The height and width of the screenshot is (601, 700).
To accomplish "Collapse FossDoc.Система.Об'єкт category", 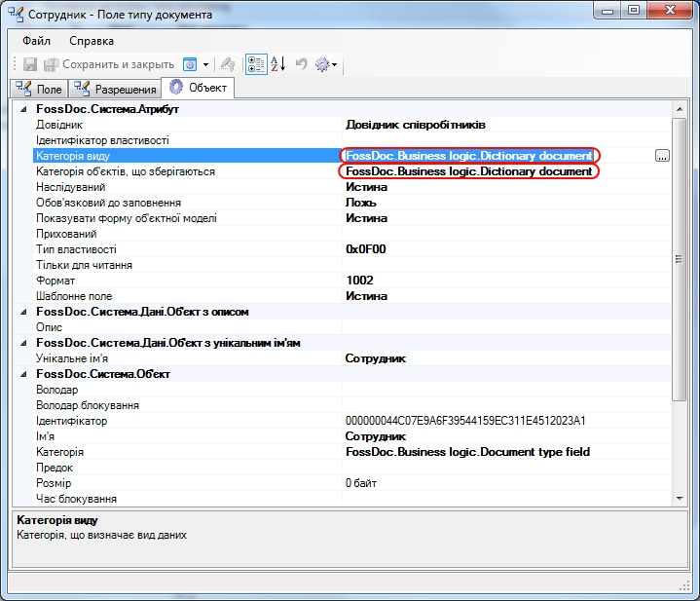I will pos(23,375).
